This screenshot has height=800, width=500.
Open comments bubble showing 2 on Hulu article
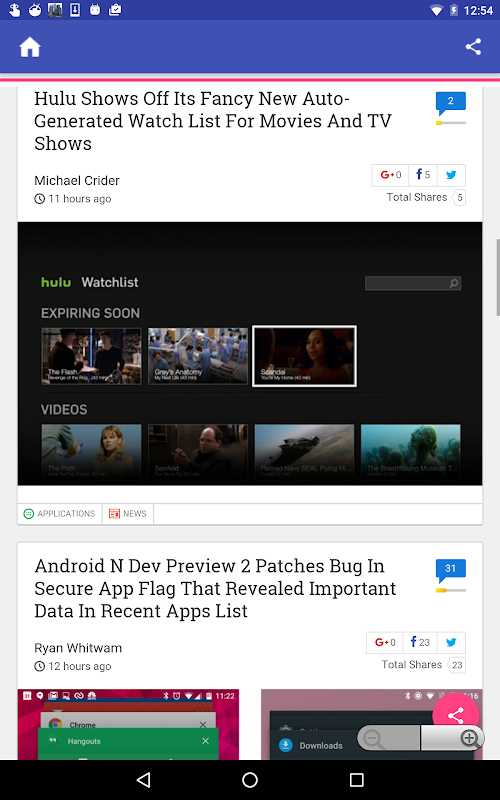451,104
